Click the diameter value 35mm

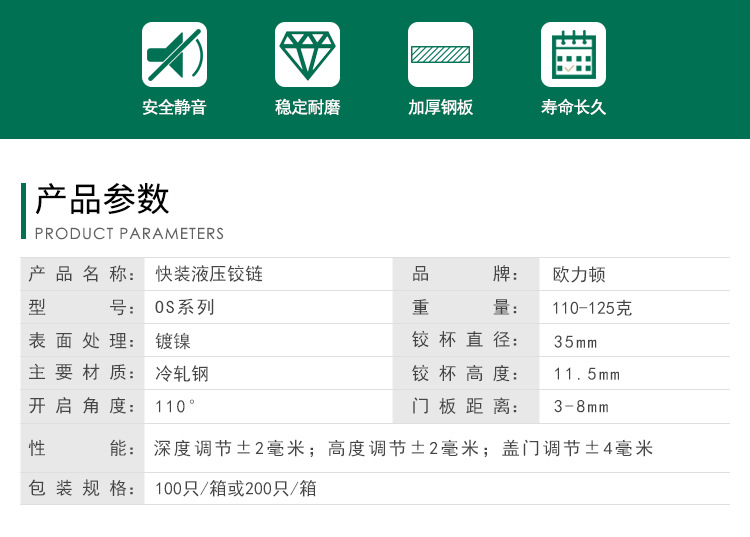575,341
